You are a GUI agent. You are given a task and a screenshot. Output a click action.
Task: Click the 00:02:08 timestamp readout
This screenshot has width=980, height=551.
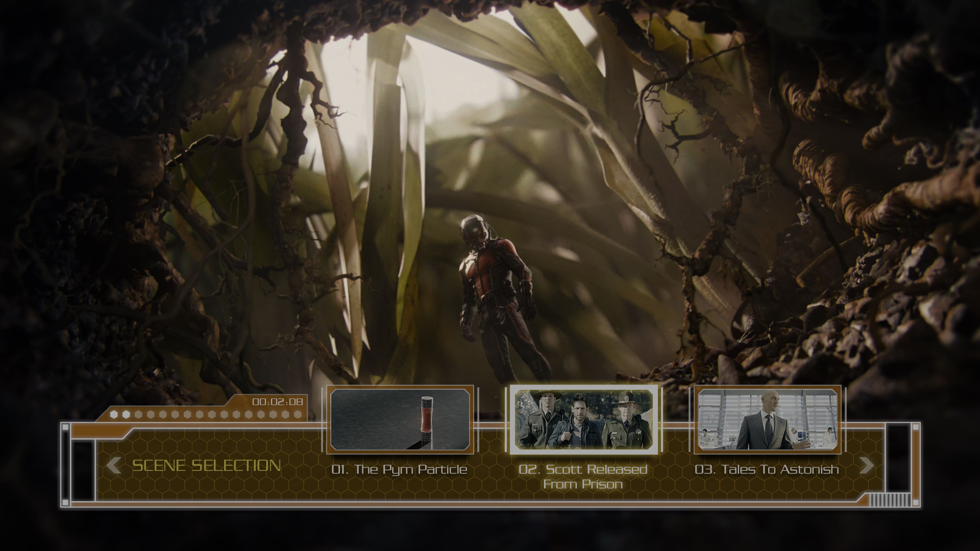[x=277, y=402]
